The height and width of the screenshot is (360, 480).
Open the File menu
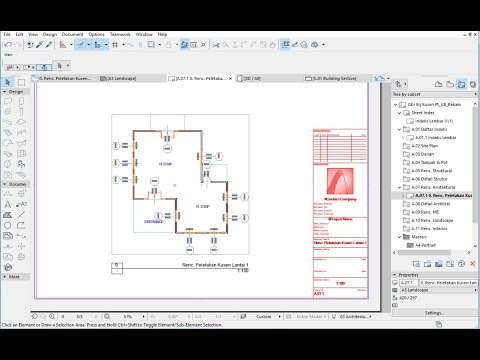[7, 34]
